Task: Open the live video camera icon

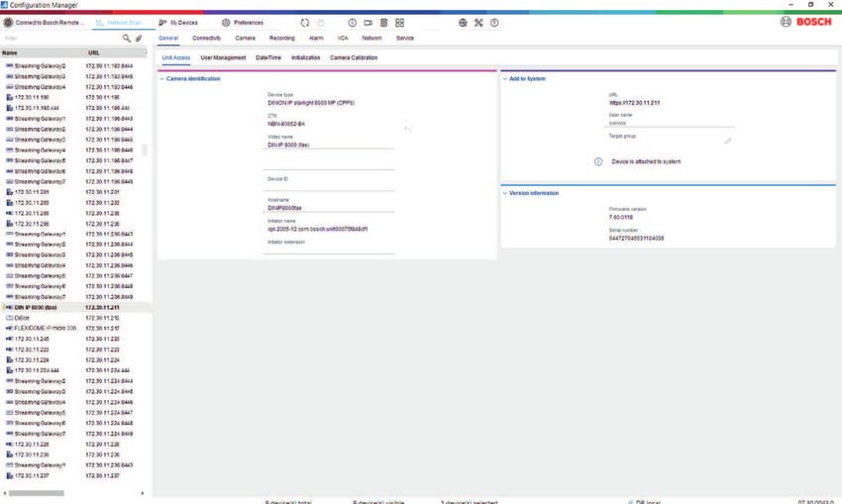Action: (368, 23)
